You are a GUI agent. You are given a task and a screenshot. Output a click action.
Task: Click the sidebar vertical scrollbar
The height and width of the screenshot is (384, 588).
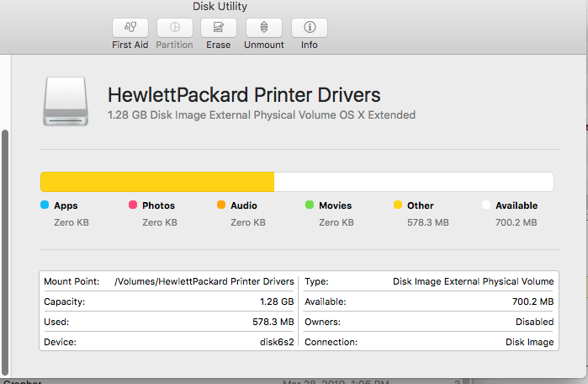[5, 252]
